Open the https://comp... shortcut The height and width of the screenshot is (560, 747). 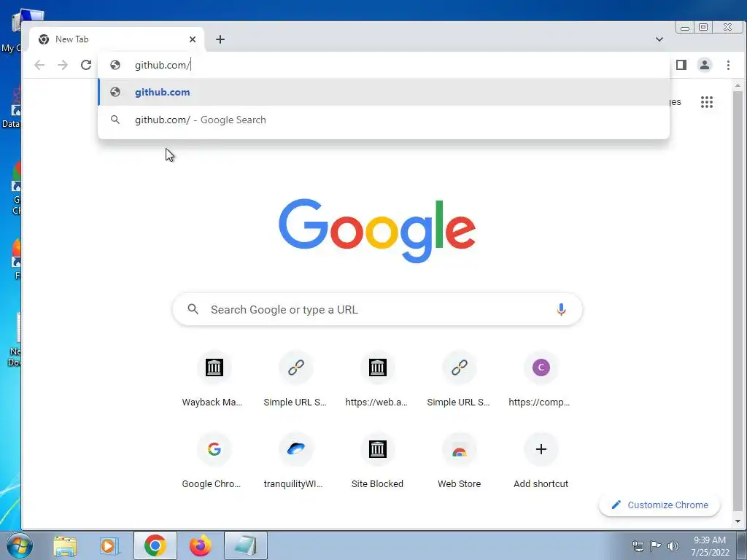pyautogui.click(x=541, y=379)
